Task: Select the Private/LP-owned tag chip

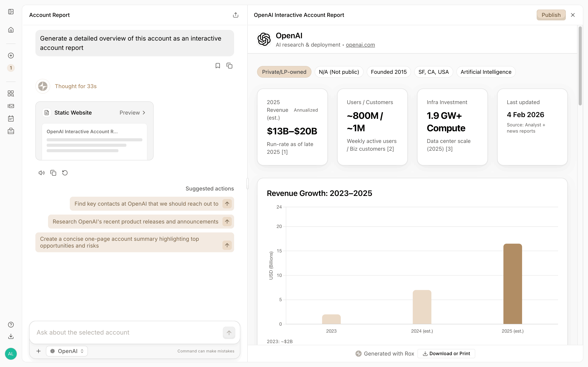Action: [x=284, y=72]
